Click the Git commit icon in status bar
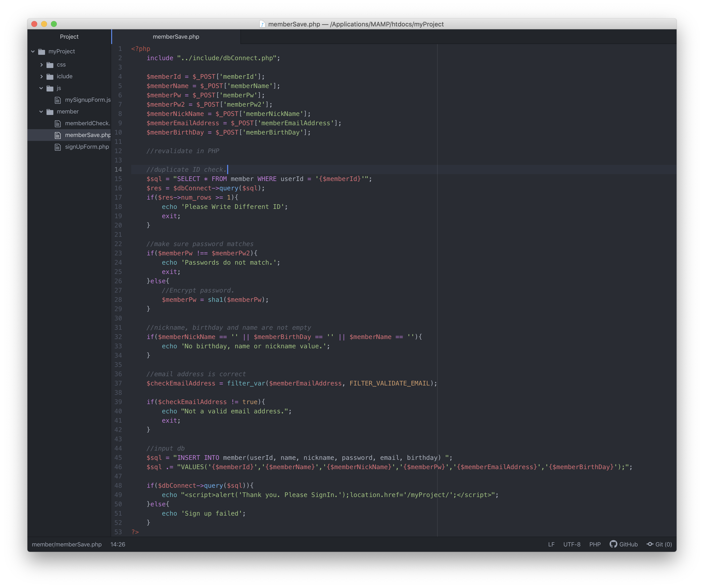This screenshot has height=588, width=704. [650, 544]
